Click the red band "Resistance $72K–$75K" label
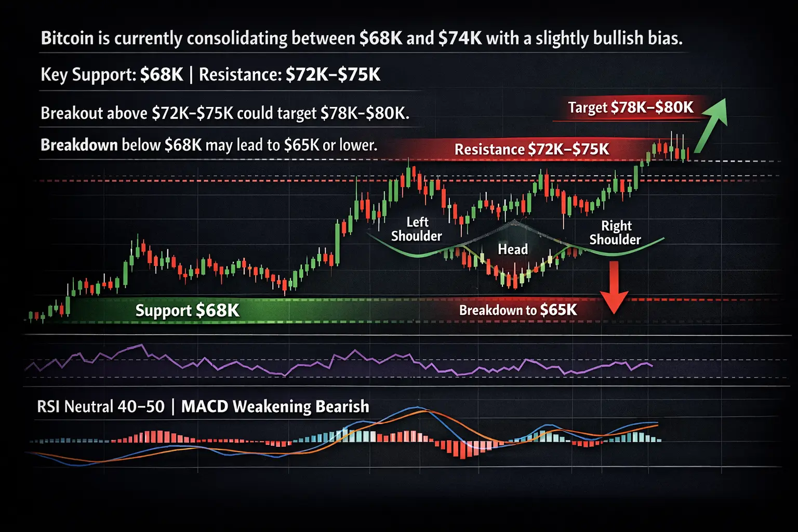Viewport: 798px width, 532px height. pos(532,150)
